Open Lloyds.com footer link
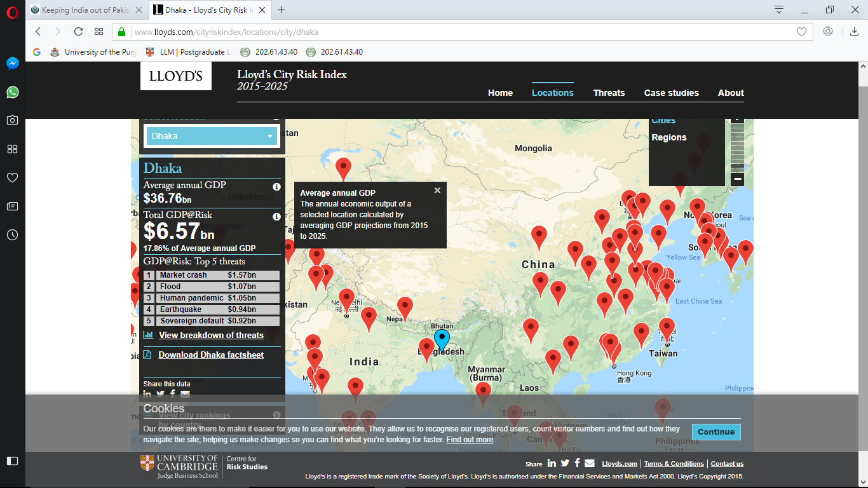Image resolution: width=868 pixels, height=488 pixels. [620, 464]
